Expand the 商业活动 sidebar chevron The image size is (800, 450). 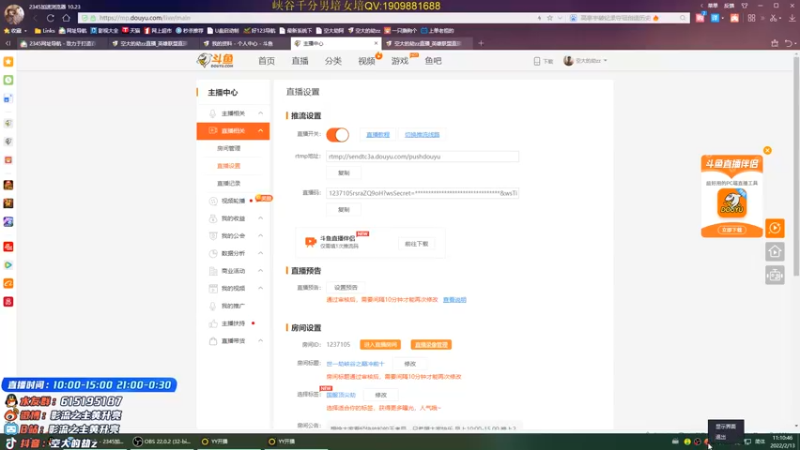[x=260, y=271]
